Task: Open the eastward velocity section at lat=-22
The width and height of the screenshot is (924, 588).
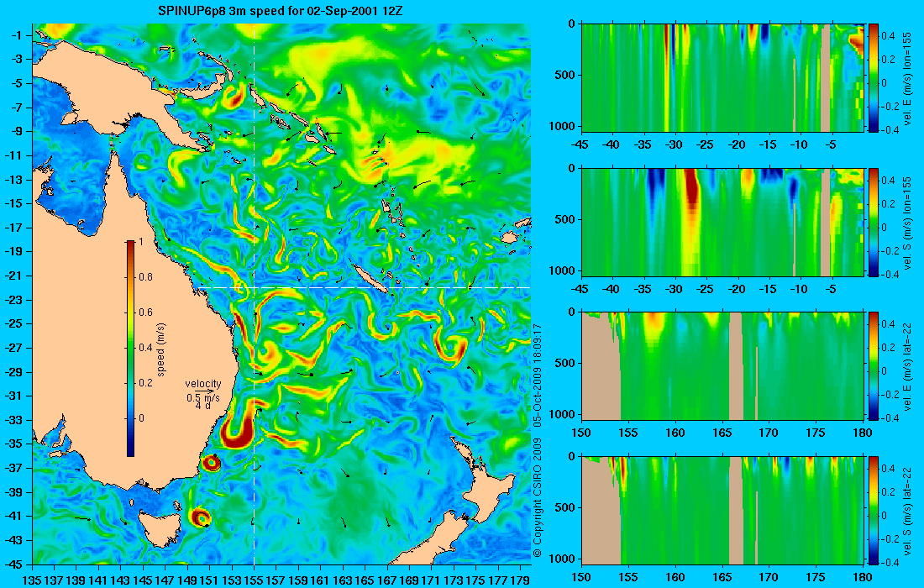Action: point(722,366)
